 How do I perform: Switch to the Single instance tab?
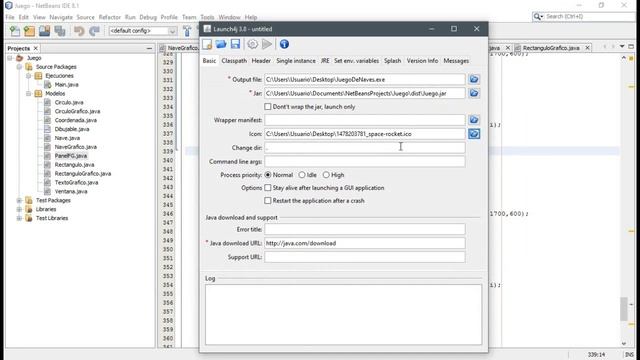296,60
